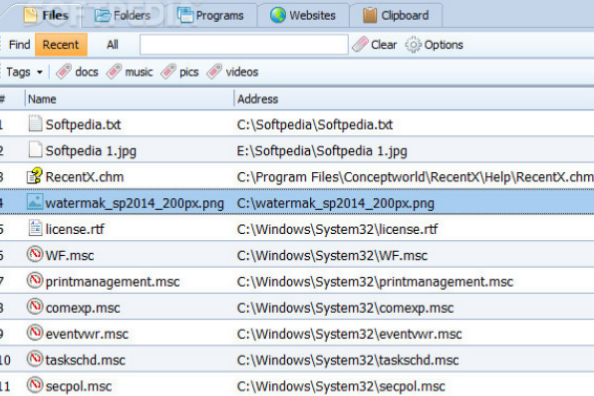
Task: Select the license.rtf file name
Action: click(75, 229)
